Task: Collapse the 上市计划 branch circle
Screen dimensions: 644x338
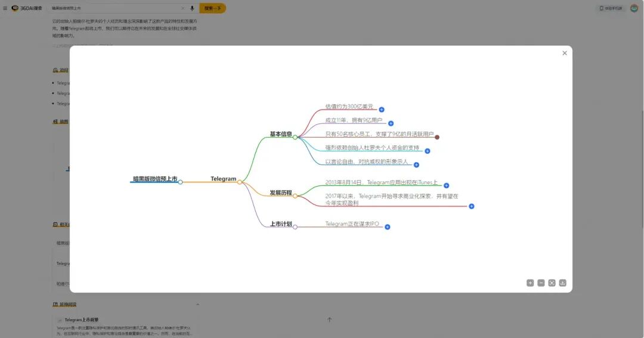Action: (295, 227)
